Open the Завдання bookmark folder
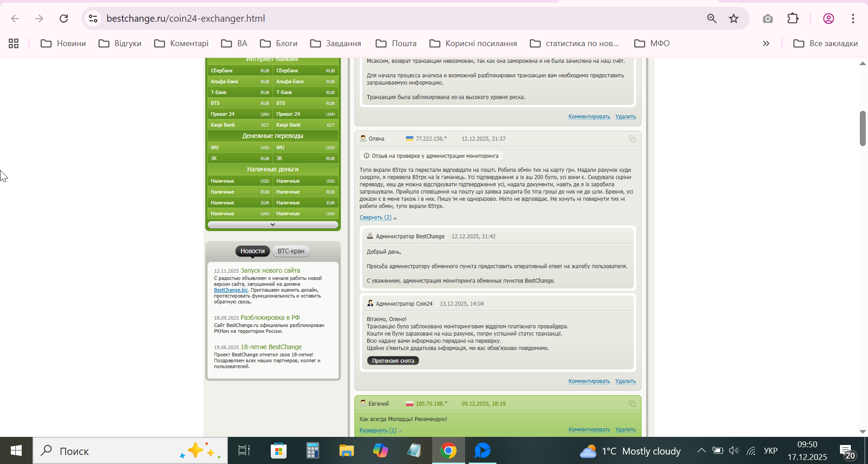The width and height of the screenshot is (868, 464). [x=335, y=43]
